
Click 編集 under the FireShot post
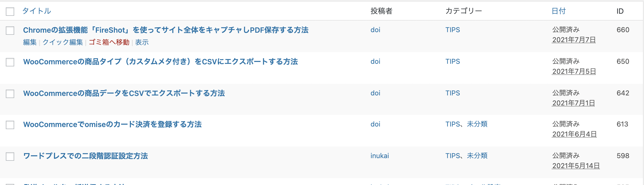point(30,42)
